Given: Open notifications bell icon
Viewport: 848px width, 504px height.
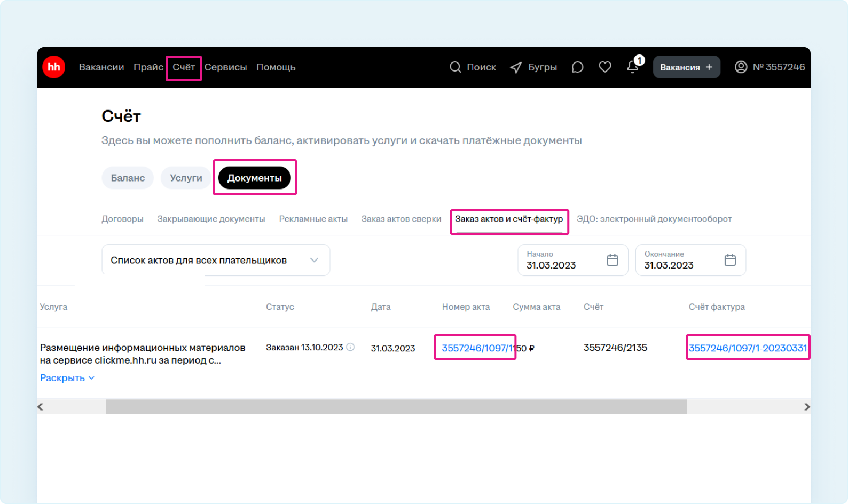Looking at the screenshot, I should click(633, 67).
